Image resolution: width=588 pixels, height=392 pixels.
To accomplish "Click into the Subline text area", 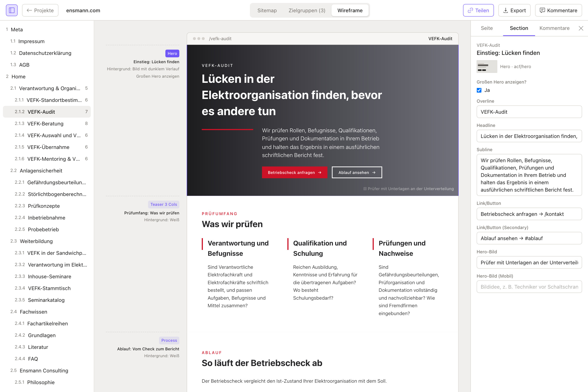I will click(x=529, y=175).
